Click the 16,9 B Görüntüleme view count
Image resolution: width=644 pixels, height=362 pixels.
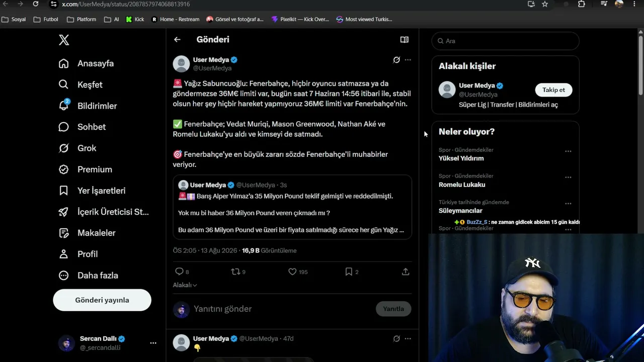[269, 250]
